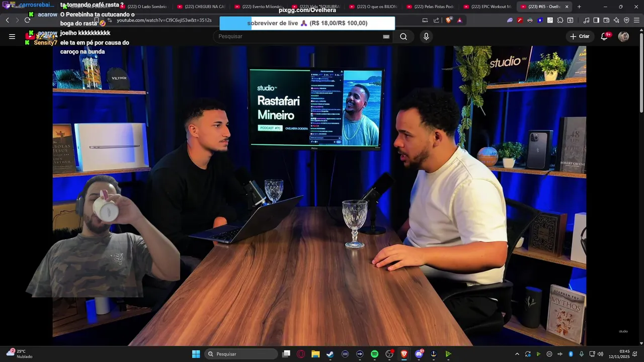Open the purple ghost extension icon
Viewport: 644px width, 362px height.
click(x=510, y=20)
